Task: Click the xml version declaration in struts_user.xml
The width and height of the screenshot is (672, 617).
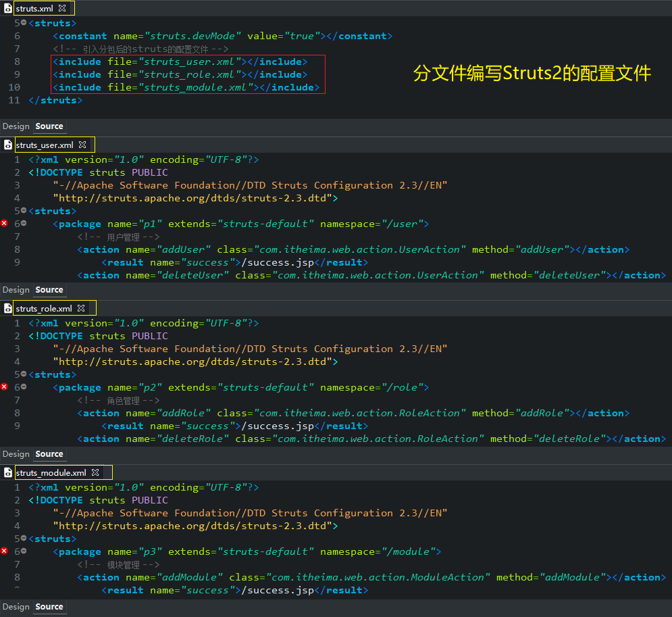Action: click(144, 159)
